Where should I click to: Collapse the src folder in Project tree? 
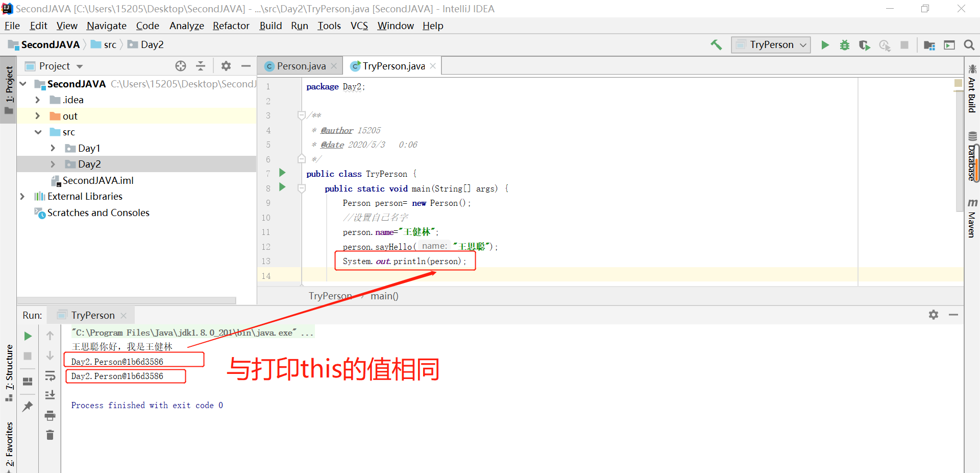[x=38, y=132]
